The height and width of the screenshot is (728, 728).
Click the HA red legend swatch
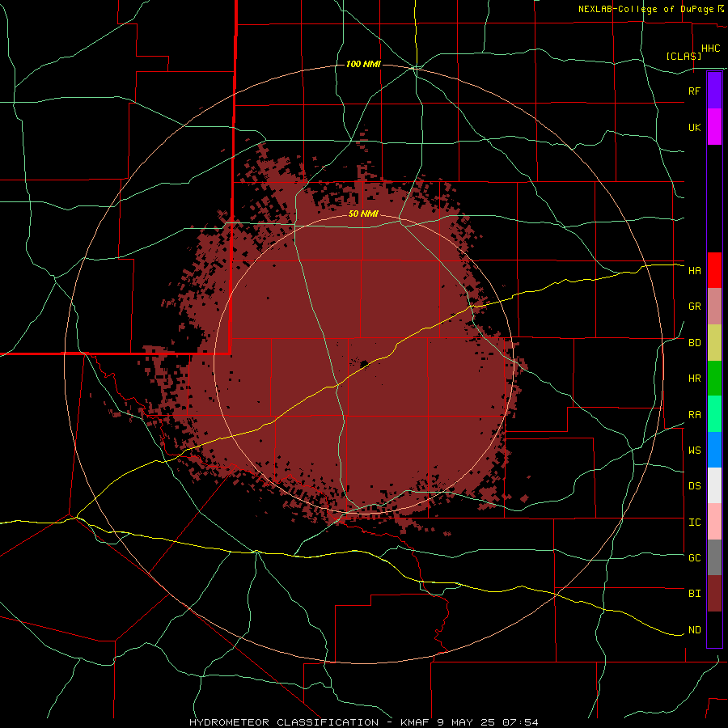click(x=714, y=270)
